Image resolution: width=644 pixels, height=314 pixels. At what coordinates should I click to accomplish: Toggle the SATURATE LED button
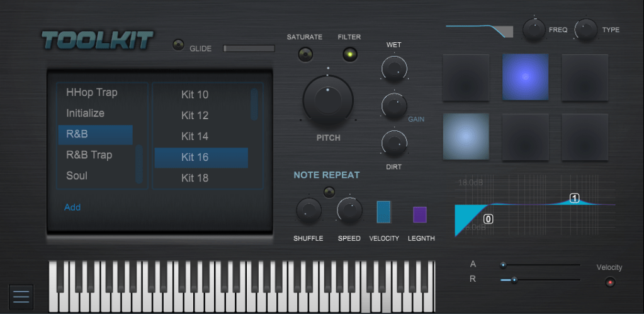(305, 55)
